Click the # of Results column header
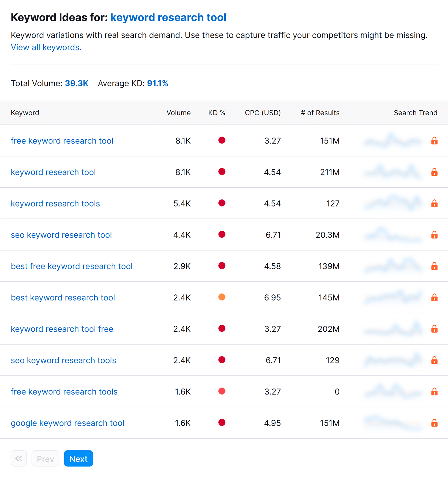The height and width of the screenshot is (477, 448). click(x=320, y=113)
